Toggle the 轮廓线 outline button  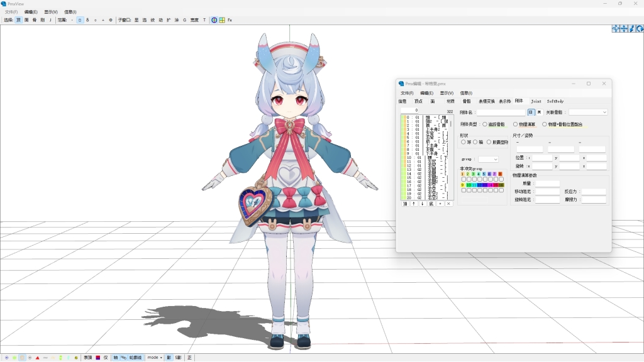[x=136, y=358]
